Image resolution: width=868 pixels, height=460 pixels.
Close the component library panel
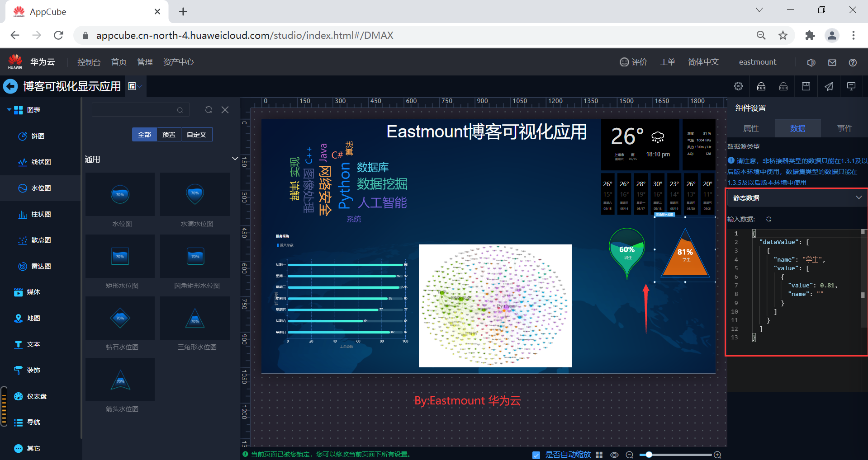click(225, 110)
